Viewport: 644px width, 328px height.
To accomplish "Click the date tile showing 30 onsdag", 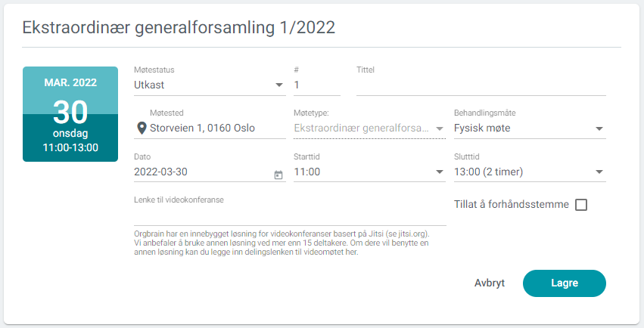I will (x=70, y=114).
